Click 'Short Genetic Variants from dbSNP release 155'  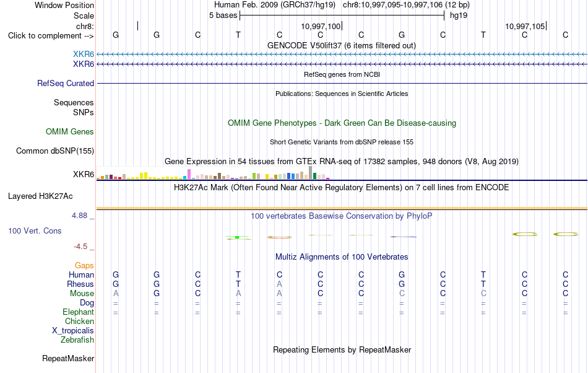342,142
